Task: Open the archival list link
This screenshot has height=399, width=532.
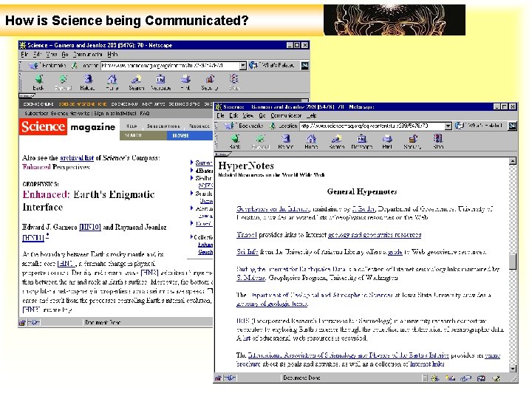Action: (x=77, y=158)
